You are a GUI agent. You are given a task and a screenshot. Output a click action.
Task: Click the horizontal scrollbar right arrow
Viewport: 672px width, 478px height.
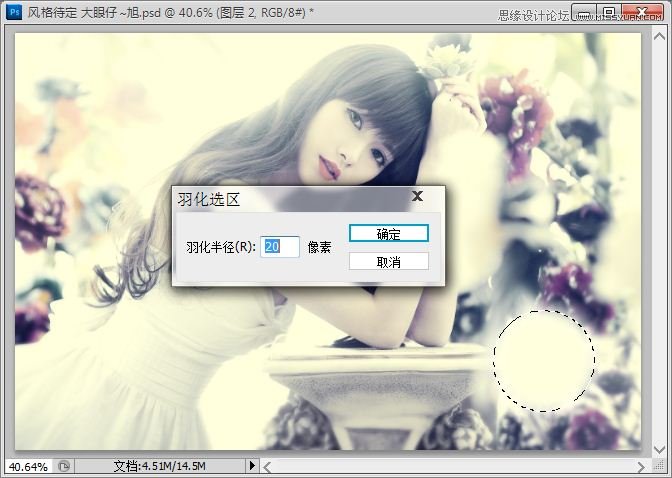coord(641,466)
